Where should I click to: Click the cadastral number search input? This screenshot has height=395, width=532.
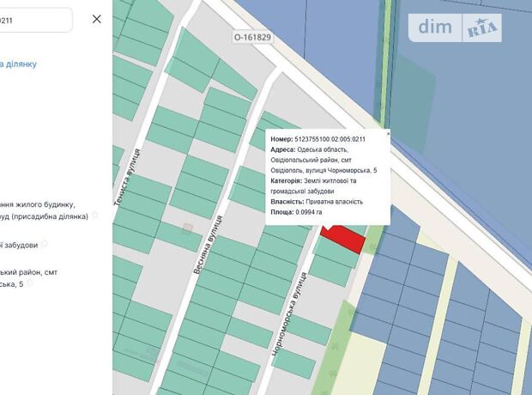[x=34, y=19]
